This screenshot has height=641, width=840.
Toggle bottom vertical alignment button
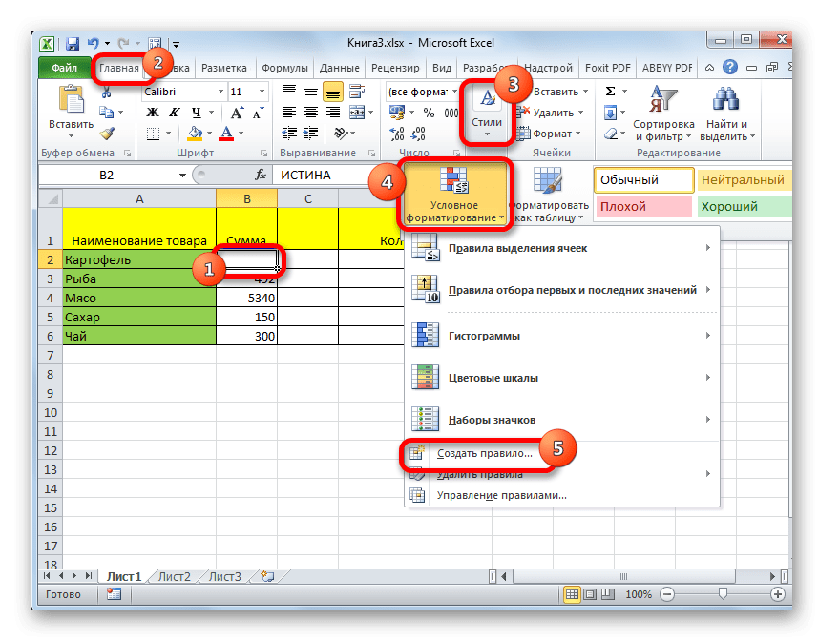coord(333,93)
